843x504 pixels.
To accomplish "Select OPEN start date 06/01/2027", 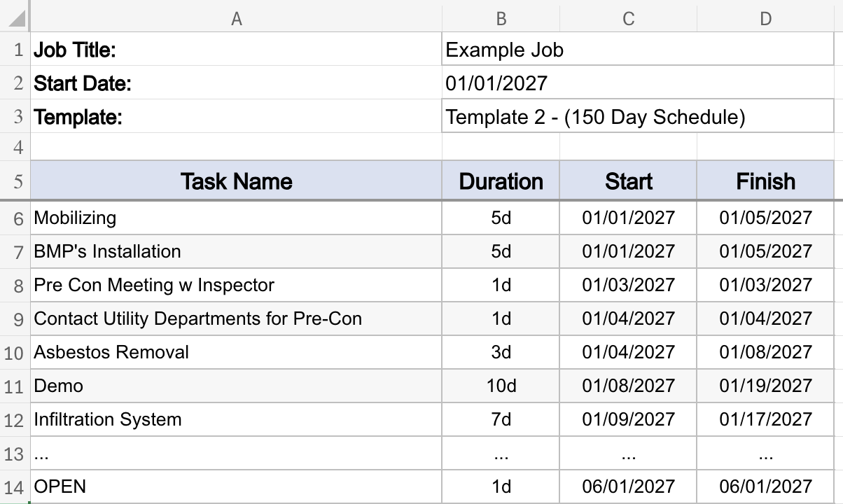I will pos(628,486).
